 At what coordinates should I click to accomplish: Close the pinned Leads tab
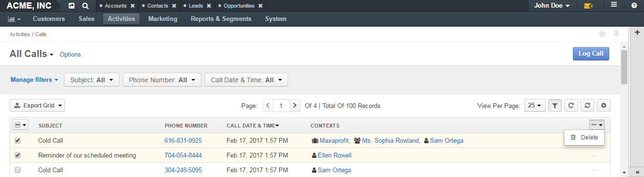pyautogui.click(x=208, y=6)
